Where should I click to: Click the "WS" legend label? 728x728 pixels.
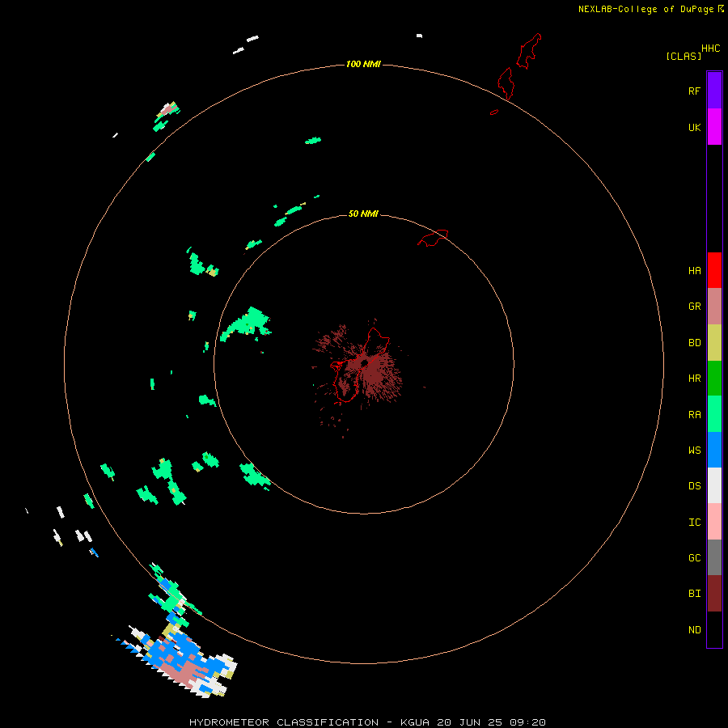[694, 451]
